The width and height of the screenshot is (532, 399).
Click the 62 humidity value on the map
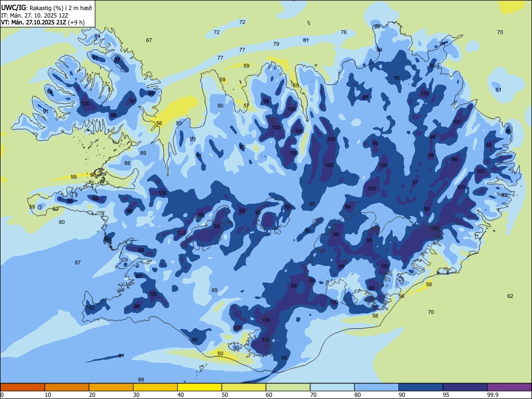click(x=510, y=296)
